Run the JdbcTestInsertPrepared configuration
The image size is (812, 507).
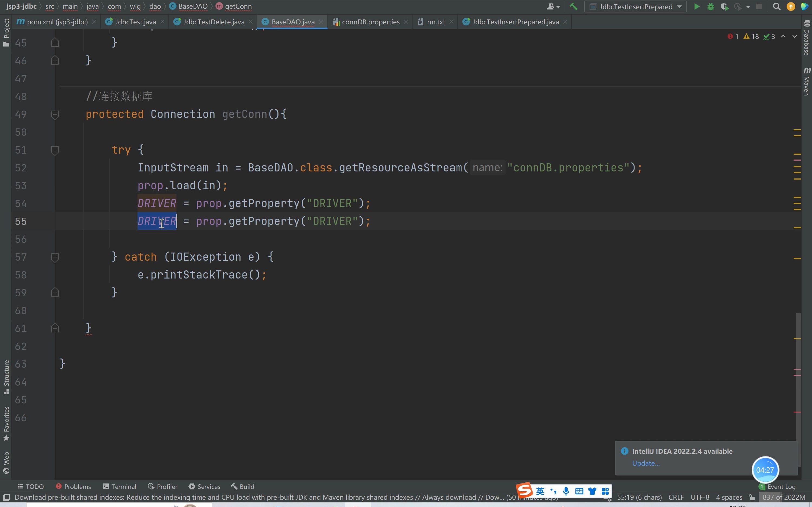point(697,7)
